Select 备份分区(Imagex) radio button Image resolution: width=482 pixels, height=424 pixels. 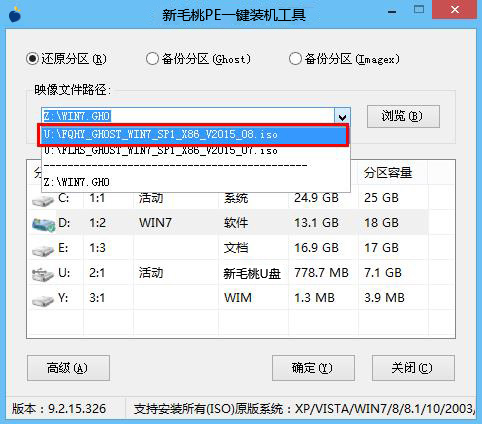point(295,59)
